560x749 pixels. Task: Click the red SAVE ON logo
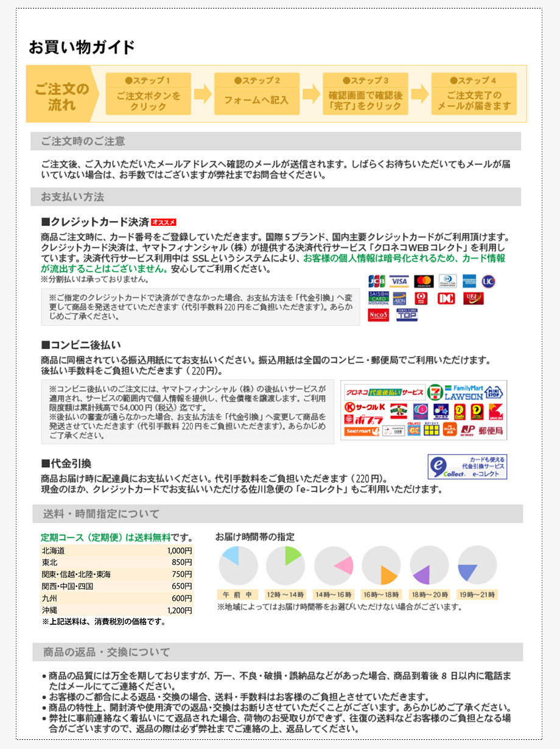tap(495, 412)
